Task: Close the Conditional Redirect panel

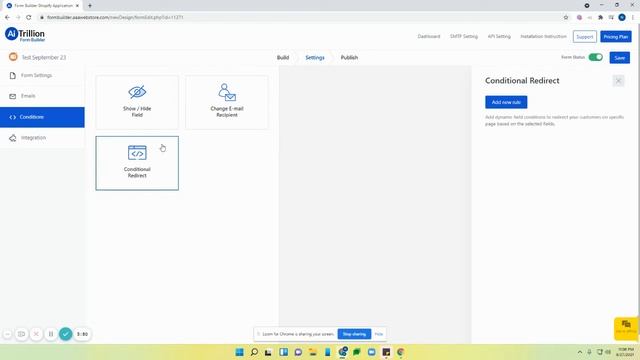Action: [x=618, y=81]
